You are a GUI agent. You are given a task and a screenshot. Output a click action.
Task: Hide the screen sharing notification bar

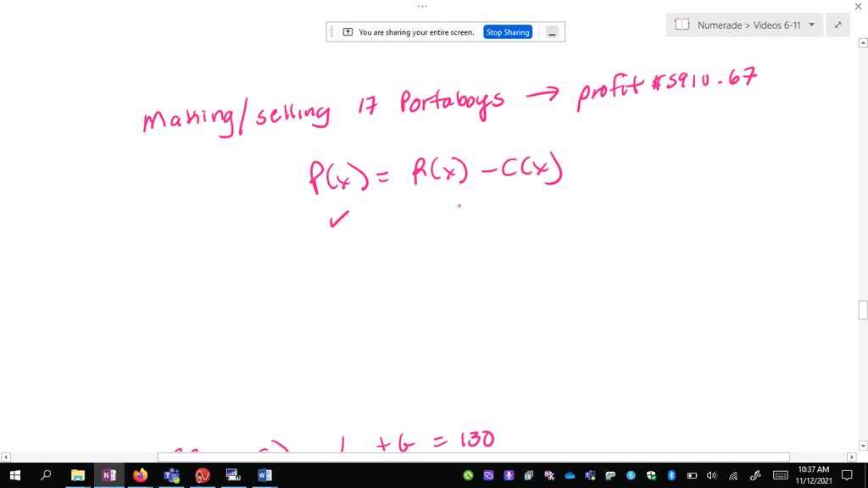click(552, 32)
